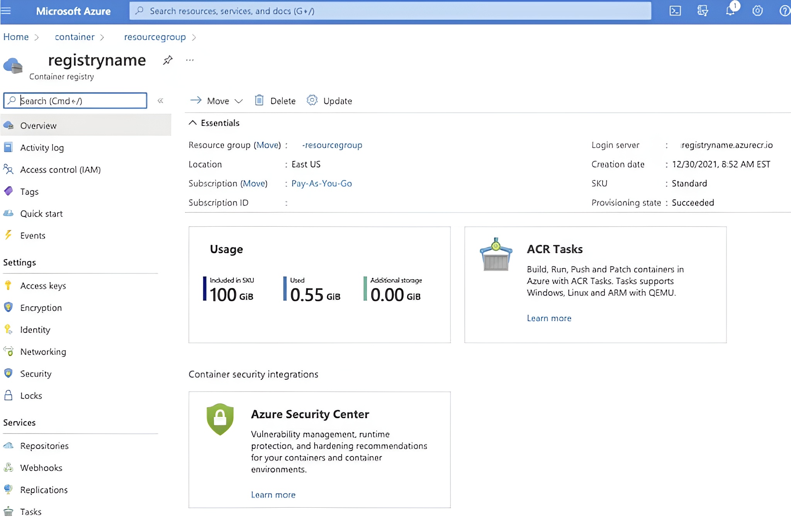Image resolution: width=791 pixels, height=532 pixels.
Task: Click Learn more under ACR Tasks
Action: [548, 318]
